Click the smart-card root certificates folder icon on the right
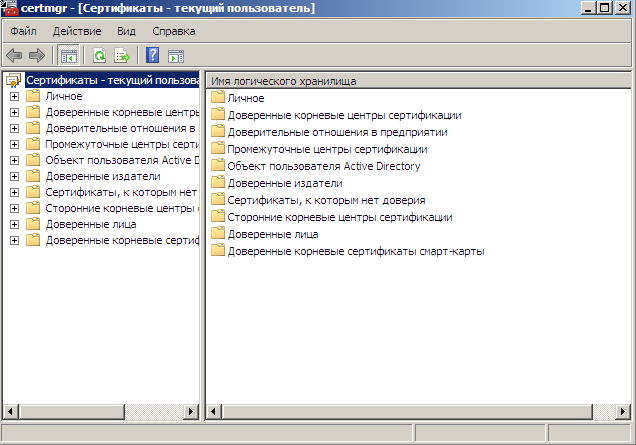Viewport: 636px width, 445px height. pos(218,251)
